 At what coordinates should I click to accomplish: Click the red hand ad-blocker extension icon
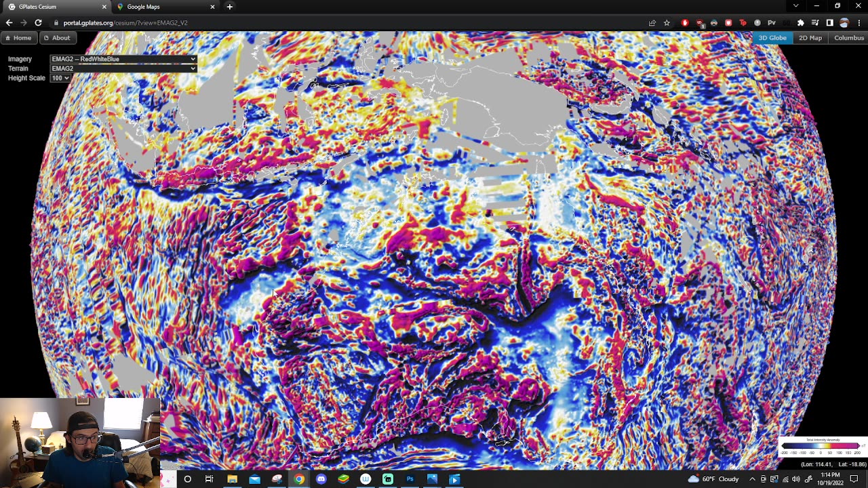(x=685, y=22)
